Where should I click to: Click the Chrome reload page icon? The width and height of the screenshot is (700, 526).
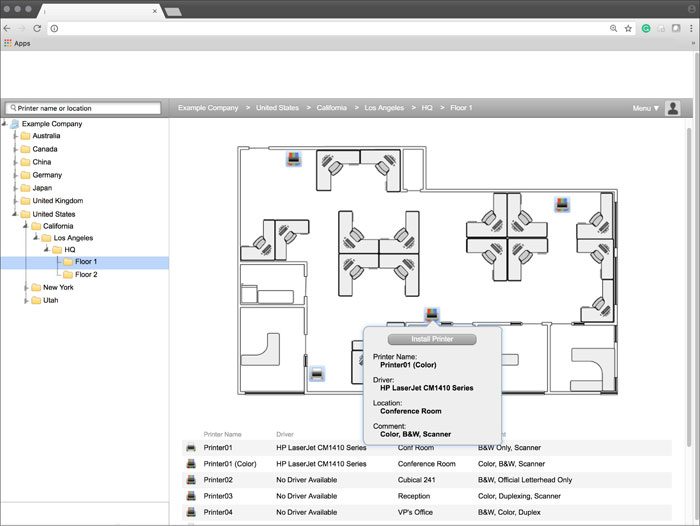tap(37, 28)
